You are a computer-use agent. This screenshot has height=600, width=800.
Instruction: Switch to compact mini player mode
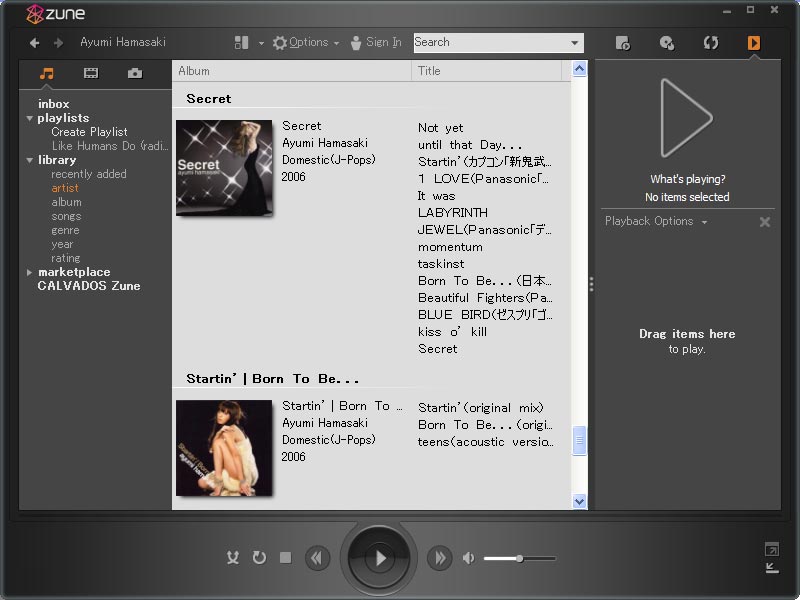(x=772, y=568)
